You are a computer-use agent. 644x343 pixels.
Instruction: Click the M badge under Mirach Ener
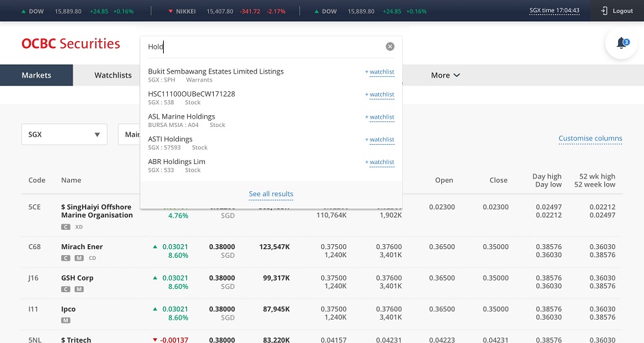point(79,258)
